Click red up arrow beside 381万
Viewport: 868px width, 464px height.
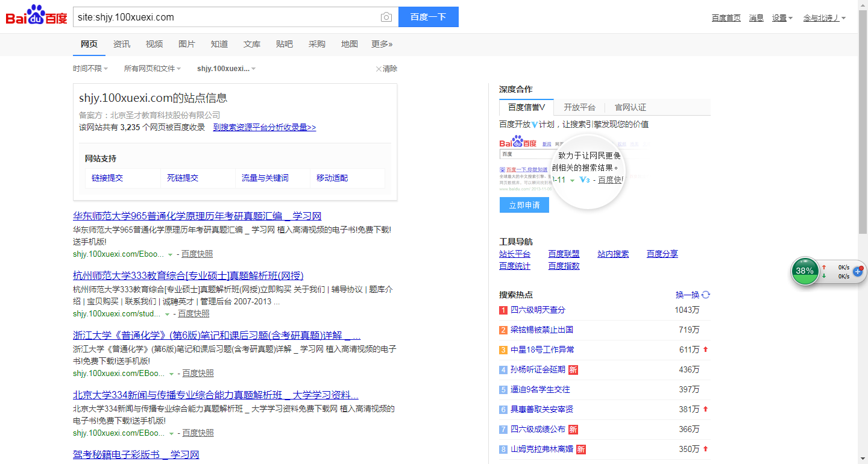tap(705, 409)
